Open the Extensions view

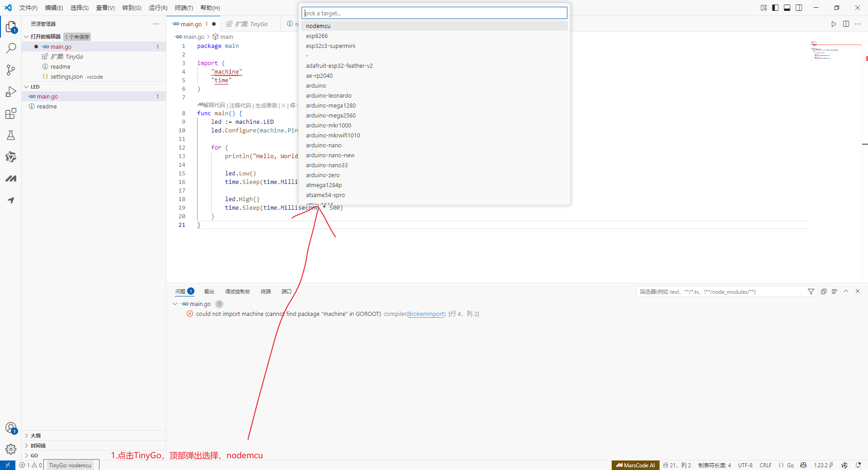(x=11, y=113)
